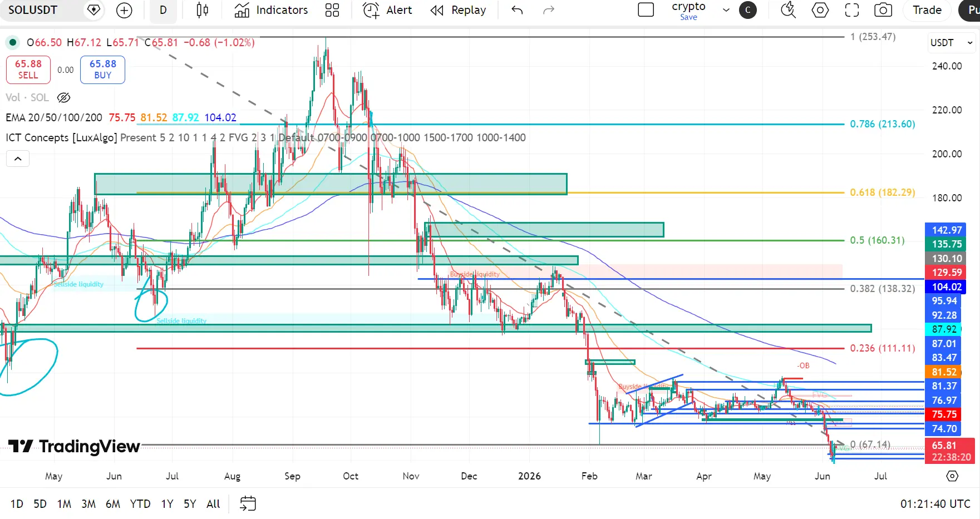
Task: Select the 0.618 (182.29) Fibonacci level
Action: point(882,192)
